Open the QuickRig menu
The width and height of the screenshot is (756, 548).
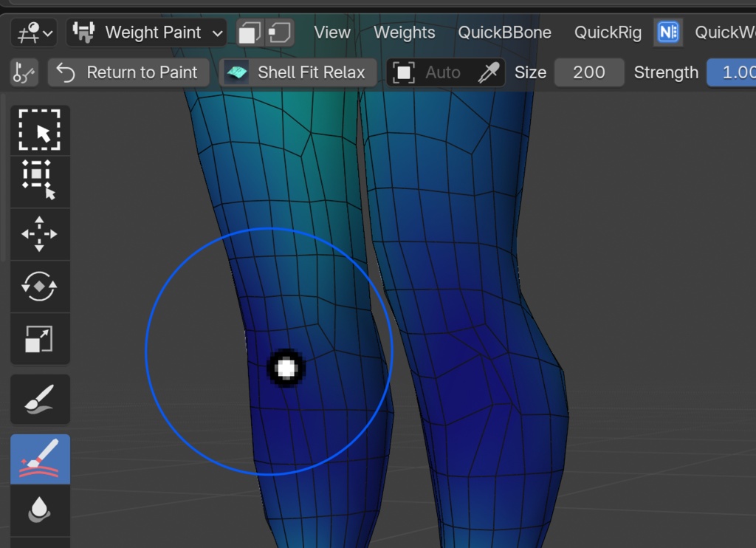pyautogui.click(x=608, y=32)
